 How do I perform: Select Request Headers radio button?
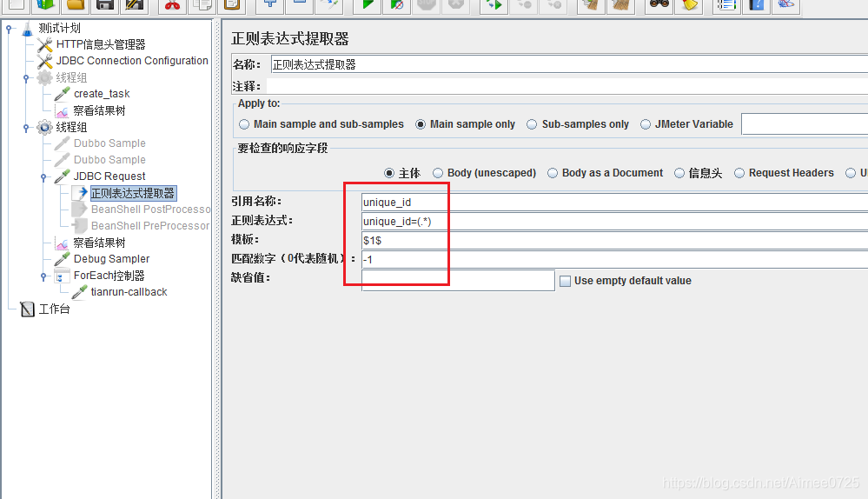coord(739,173)
